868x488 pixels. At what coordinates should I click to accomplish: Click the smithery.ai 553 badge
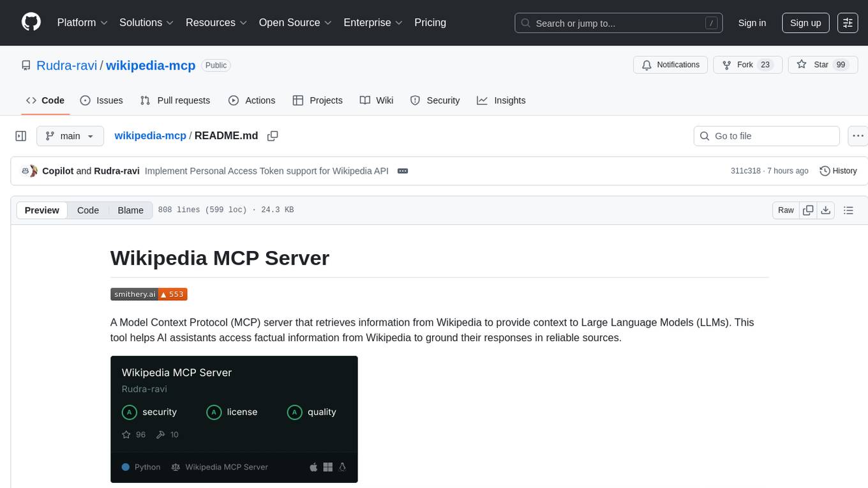[x=149, y=294]
